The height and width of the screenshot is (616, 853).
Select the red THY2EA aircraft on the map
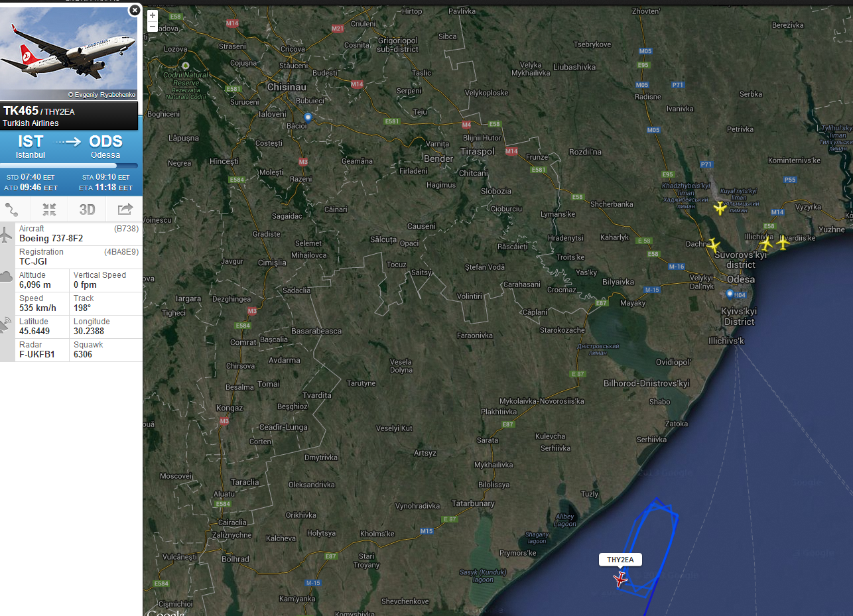[x=620, y=580]
